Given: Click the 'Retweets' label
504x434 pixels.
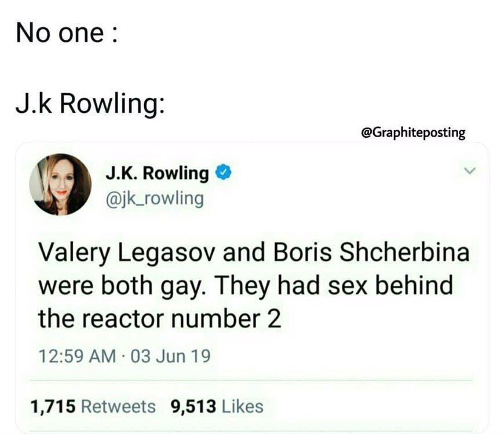Looking at the screenshot, I should click(x=119, y=406).
